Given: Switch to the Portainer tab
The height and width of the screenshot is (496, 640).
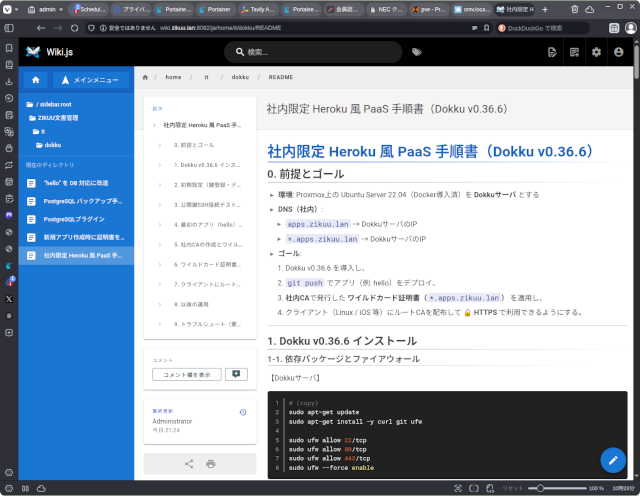Looking at the screenshot, I should pyautogui.click(x=216, y=9).
